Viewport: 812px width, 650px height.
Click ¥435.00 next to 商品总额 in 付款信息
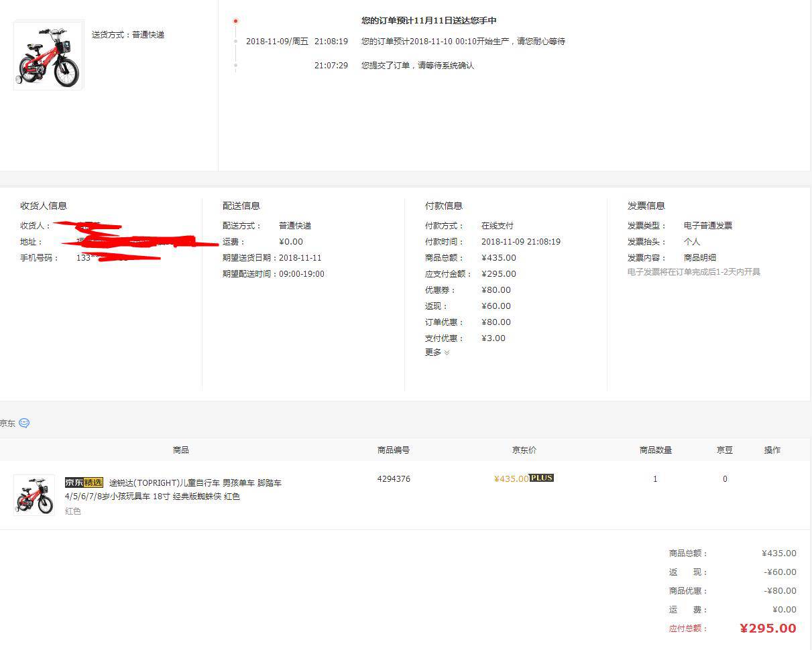click(x=499, y=258)
